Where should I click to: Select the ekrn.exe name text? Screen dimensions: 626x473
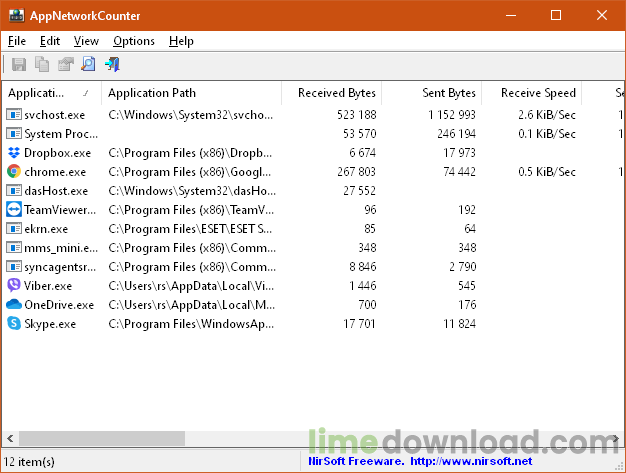pos(46,229)
